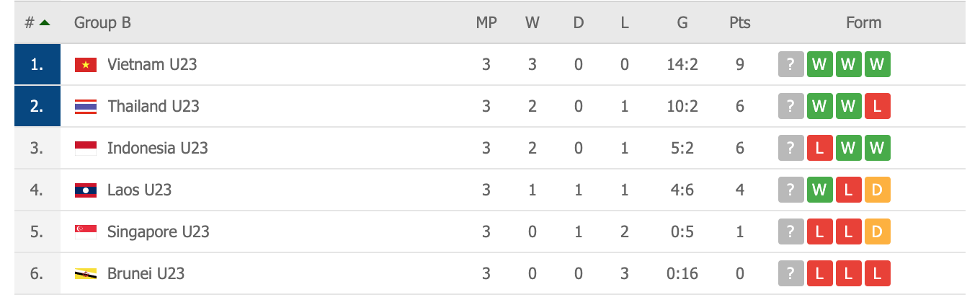
Task: Click the Form column header
Action: pos(863,23)
